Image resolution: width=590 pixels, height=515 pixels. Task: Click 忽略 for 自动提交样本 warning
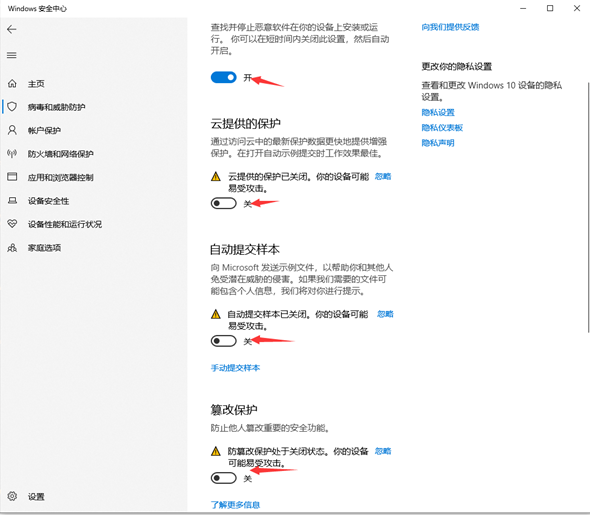(385, 314)
